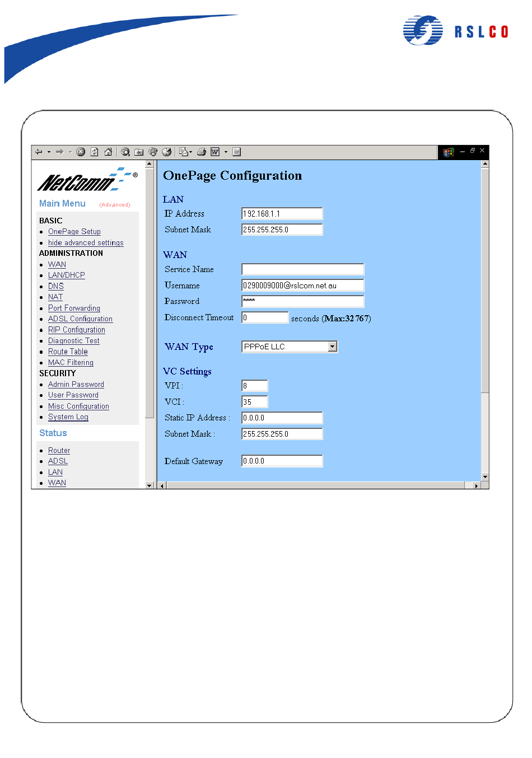The image size is (532, 758).
Task: Open the Back button history arrow
Action: click(49, 152)
